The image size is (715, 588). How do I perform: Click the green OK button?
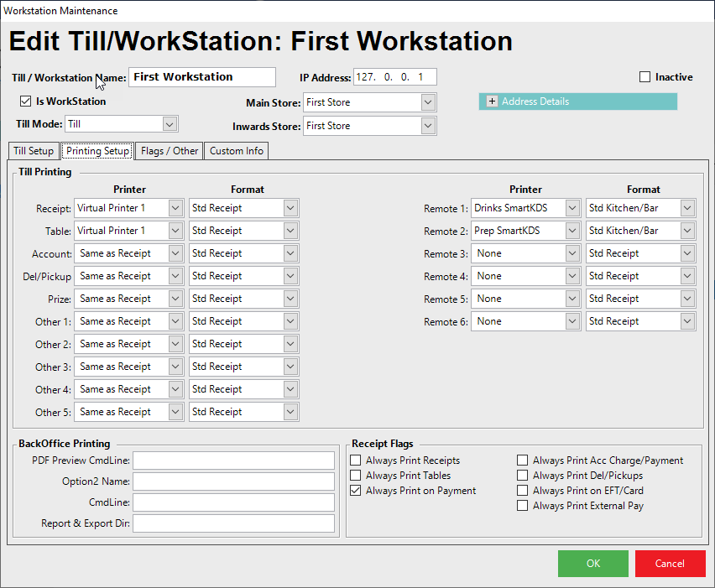592,564
